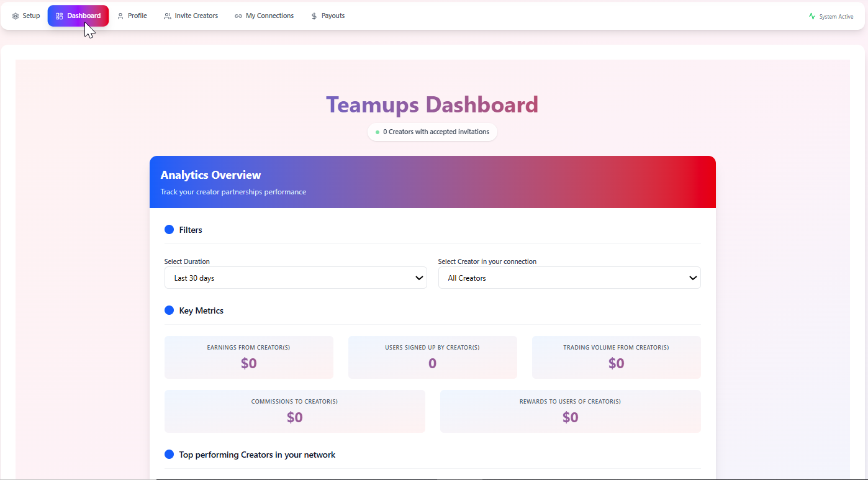Click the Analytics Overview gradient banner
868x480 pixels.
(432, 181)
